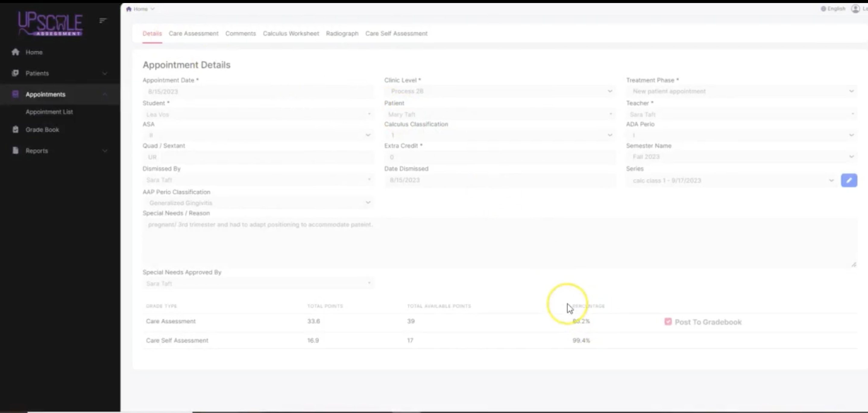
Task: Click the sidebar collapse icon next to the logo
Action: (x=103, y=20)
